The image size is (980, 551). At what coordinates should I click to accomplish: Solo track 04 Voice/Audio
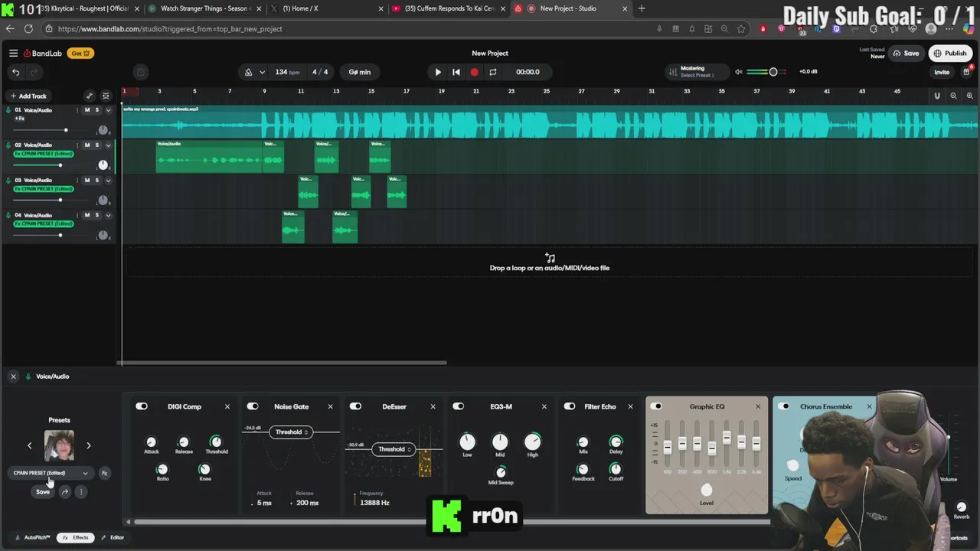tap(96, 216)
